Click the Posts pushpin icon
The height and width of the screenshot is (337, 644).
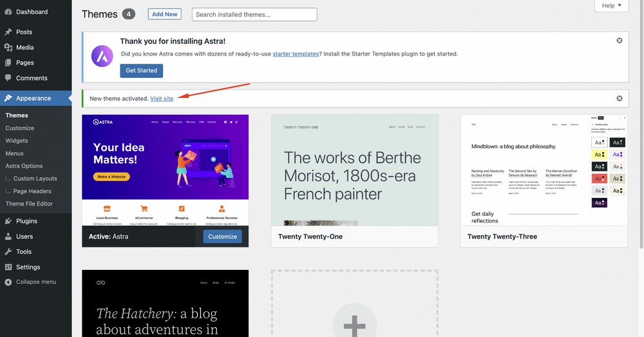pyautogui.click(x=8, y=32)
